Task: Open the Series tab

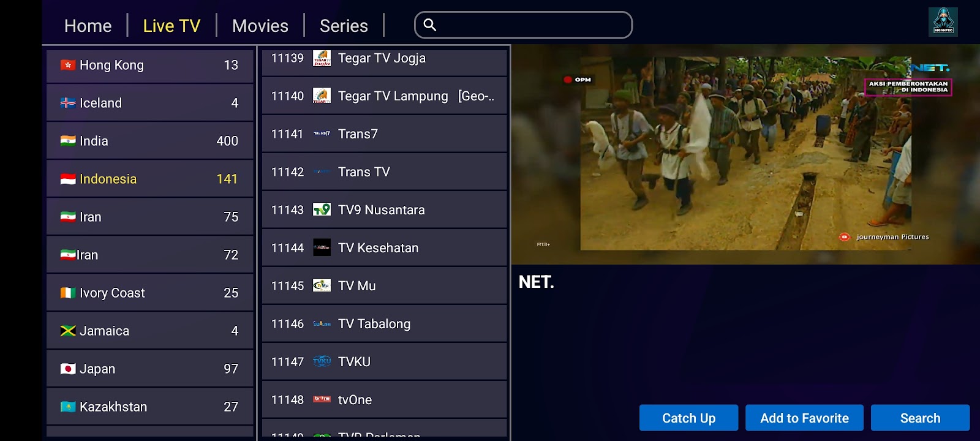Action: pos(344,26)
